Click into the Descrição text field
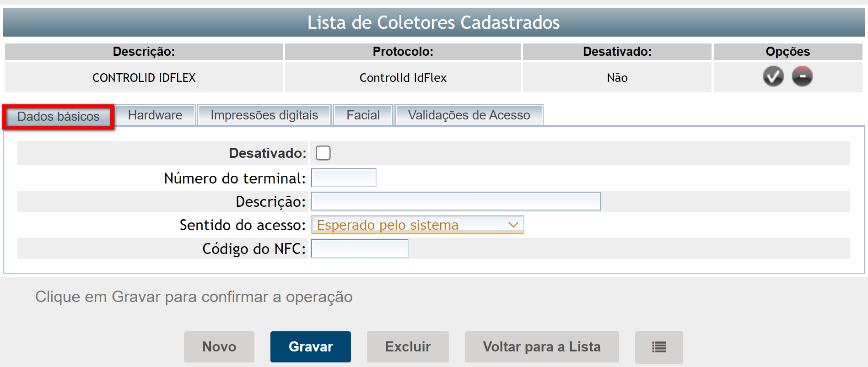The width and height of the screenshot is (868, 367). [x=455, y=201]
